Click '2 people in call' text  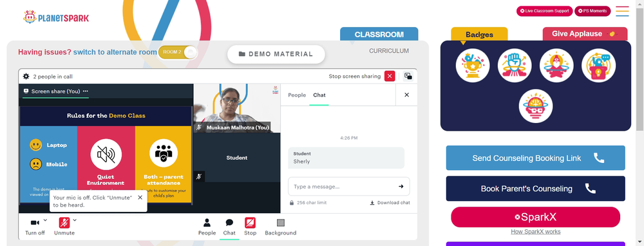53,77
